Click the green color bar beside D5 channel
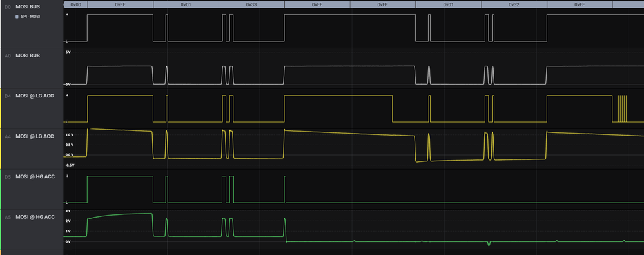Viewport: 644px width, 255px height. coord(1,190)
